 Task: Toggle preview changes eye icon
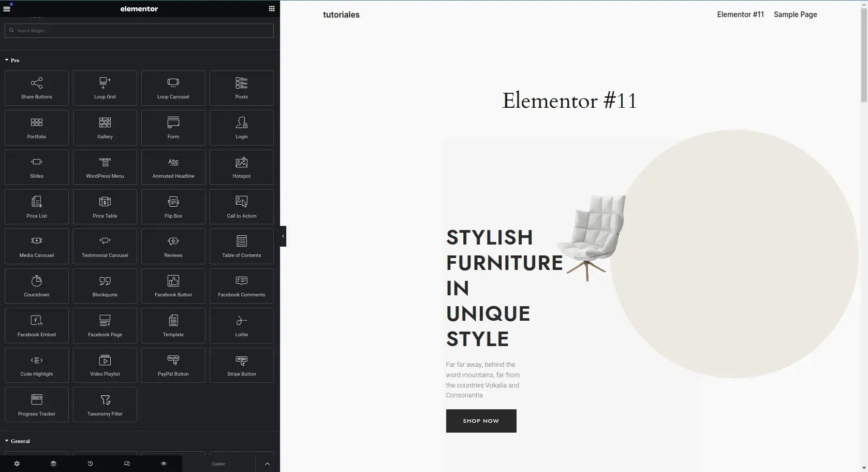[x=164, y=464]
